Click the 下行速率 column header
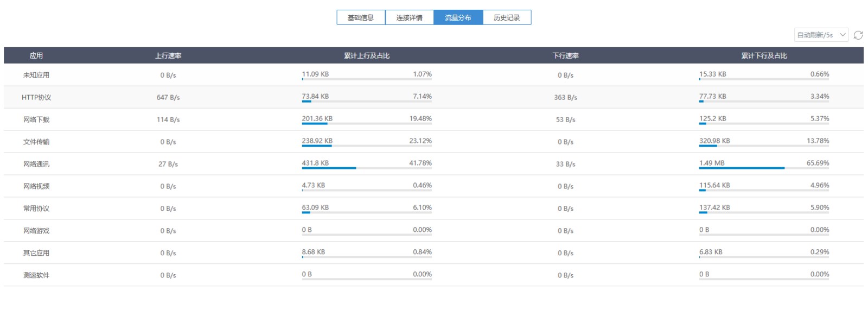The height and width of the screenshot is (328, 868). (x=565, y=56)
